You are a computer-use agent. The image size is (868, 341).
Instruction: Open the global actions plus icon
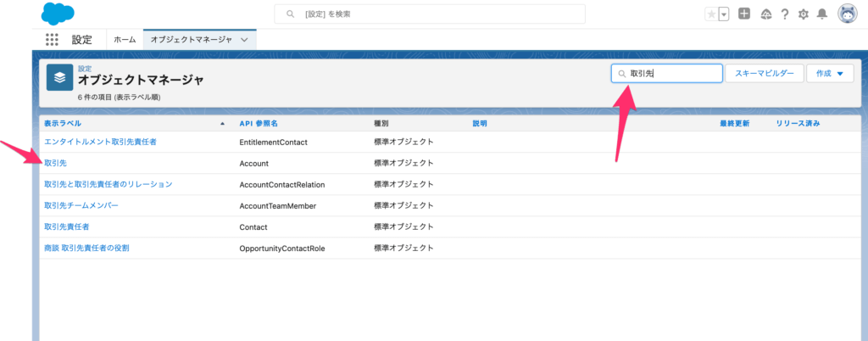743,14
